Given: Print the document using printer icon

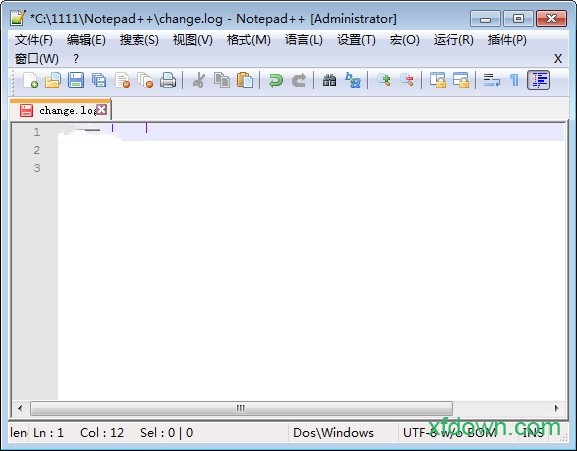Looking at the screenshot, I should pyautogui.click(x=168, y=80).
